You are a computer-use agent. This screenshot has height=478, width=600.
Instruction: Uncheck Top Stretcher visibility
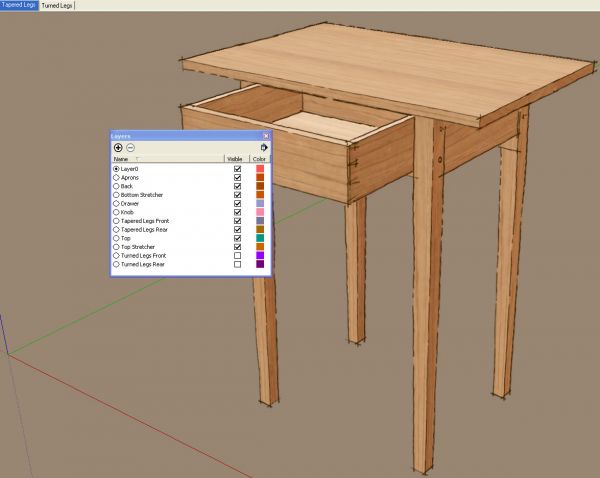tap(237, 247)
